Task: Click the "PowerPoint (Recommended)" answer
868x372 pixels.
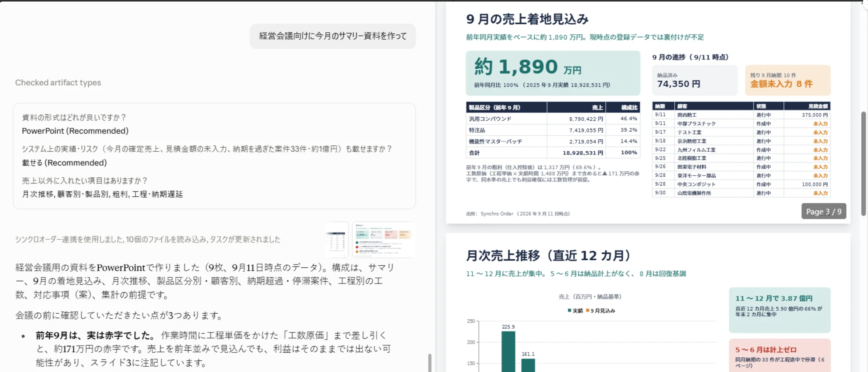Action: pyautogui.click(x=75, y=131)
